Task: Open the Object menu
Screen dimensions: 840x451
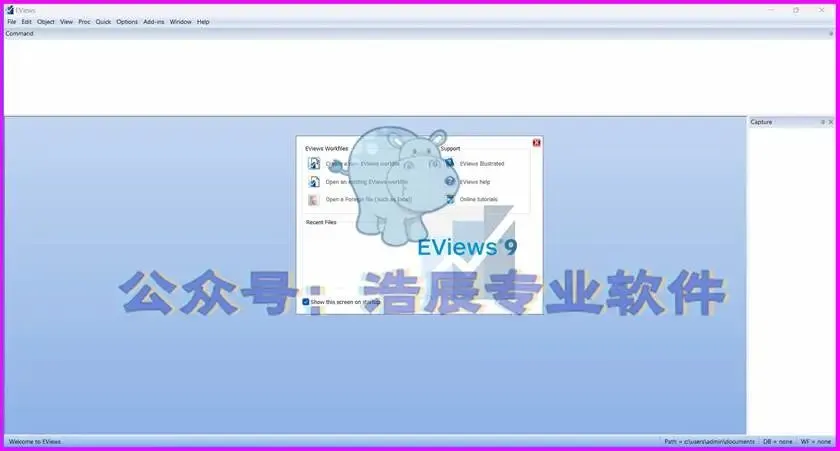Action: [46, 22]
